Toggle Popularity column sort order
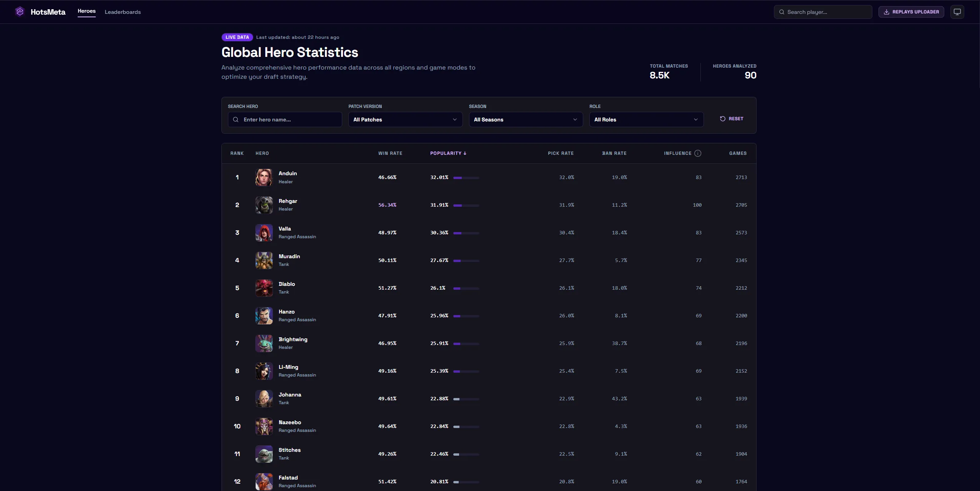This screenshot has height=491, width=980. point(448,153)
